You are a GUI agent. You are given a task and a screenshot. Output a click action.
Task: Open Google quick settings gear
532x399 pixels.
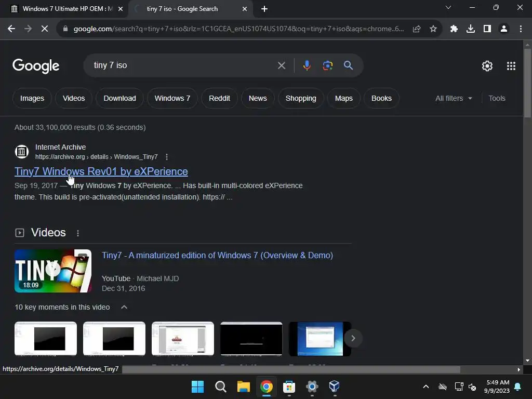coord(487,66)
